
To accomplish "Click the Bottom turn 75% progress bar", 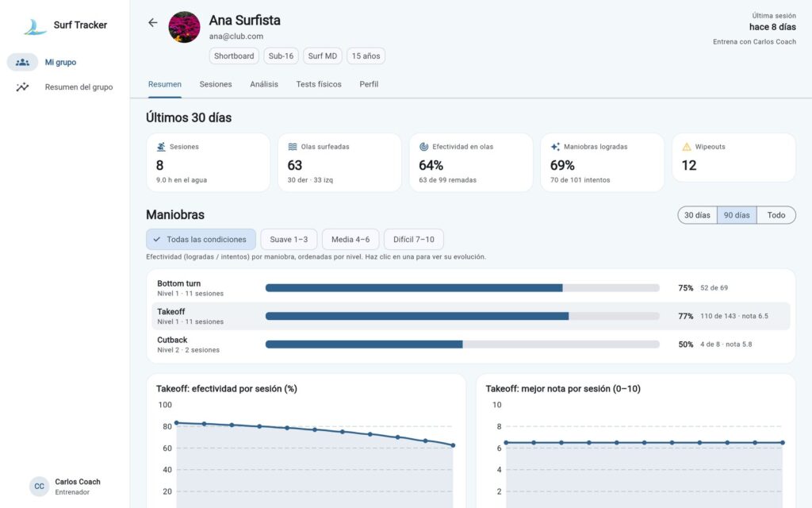I will coord(462,287).
